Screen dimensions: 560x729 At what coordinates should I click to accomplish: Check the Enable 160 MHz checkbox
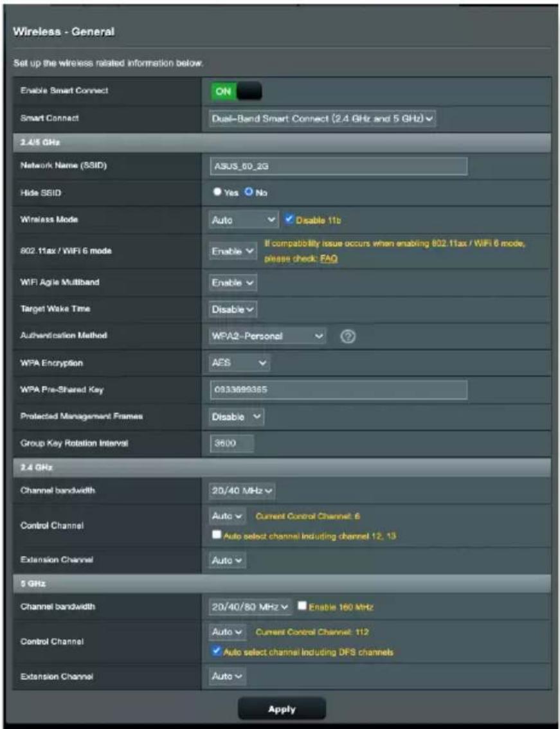pos(302,606)
